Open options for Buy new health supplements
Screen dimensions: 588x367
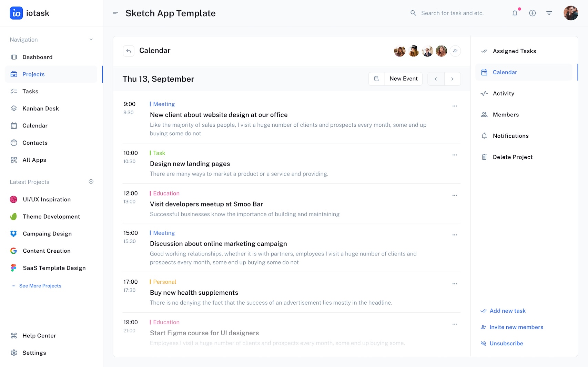[455, 284]
